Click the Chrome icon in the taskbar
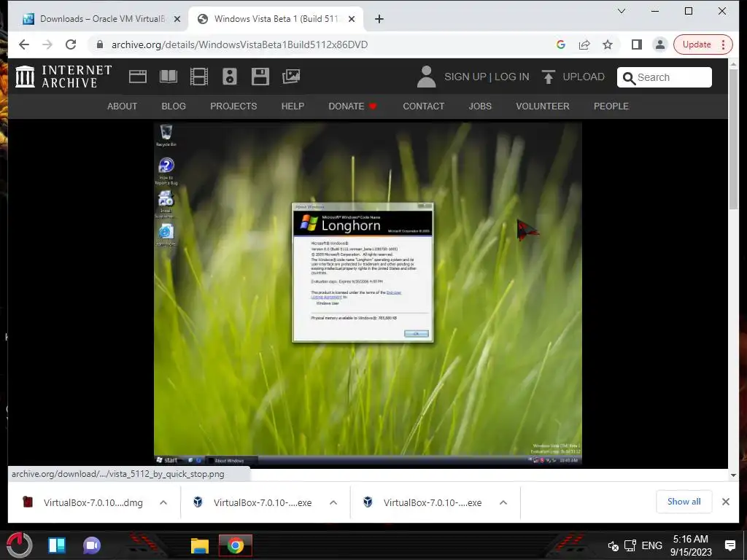747x560 pixels. click(236, 545)
